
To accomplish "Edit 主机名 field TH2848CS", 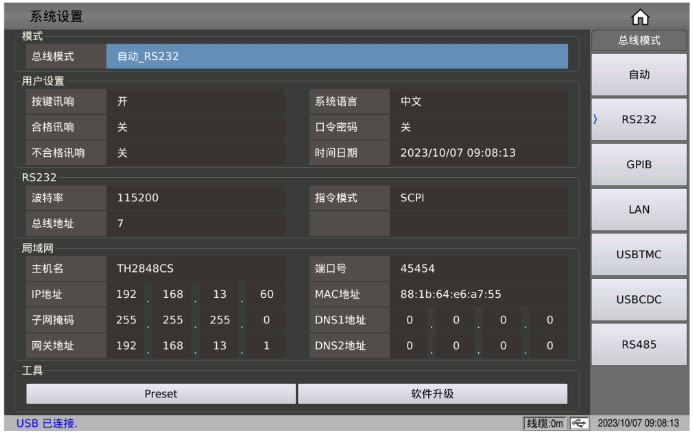I will tap(195, 268).
